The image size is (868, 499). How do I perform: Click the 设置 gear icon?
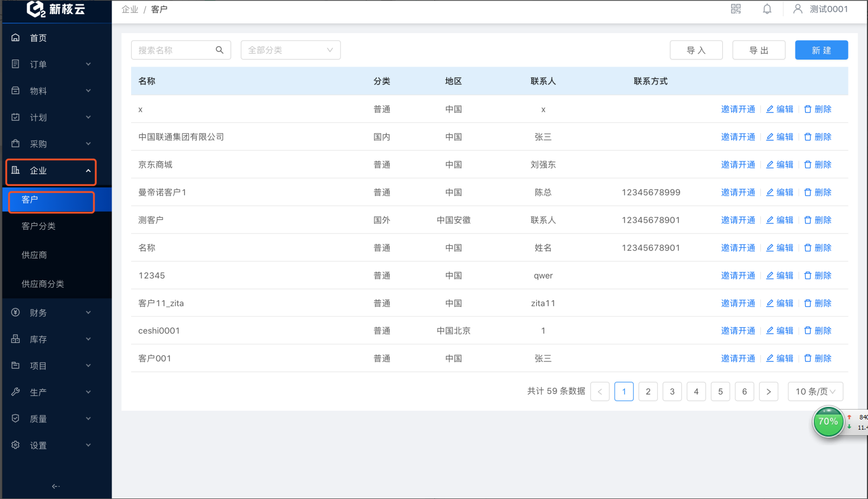(x=16, y=445)
